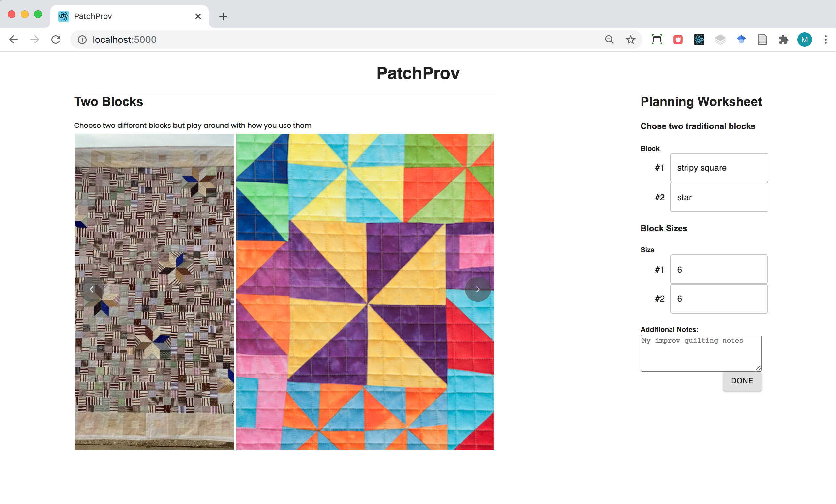This screenshot has width=836, height=504.
Task: Open the red shield extension
Action: [x=678, y=40]
